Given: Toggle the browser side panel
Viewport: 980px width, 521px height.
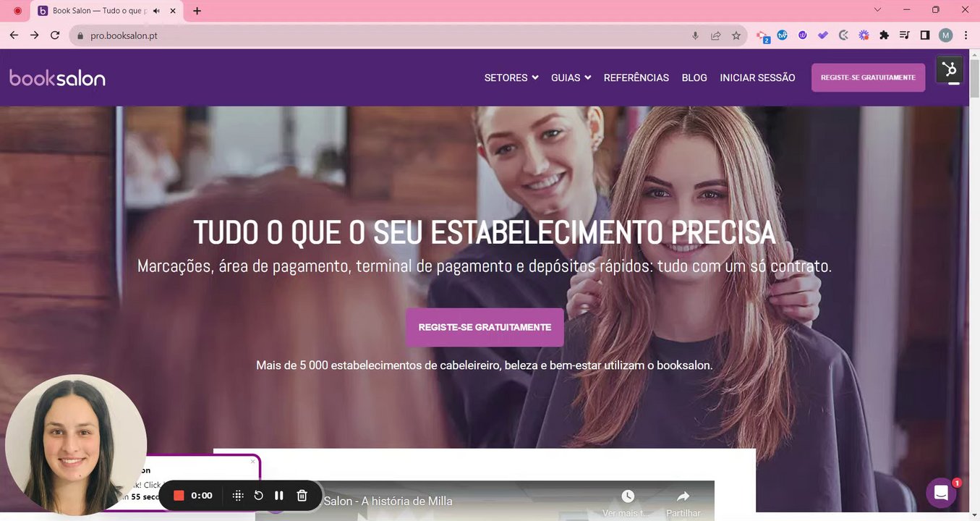Looking at the screenshot, I should pyautogui.click(x=924, y=35).
